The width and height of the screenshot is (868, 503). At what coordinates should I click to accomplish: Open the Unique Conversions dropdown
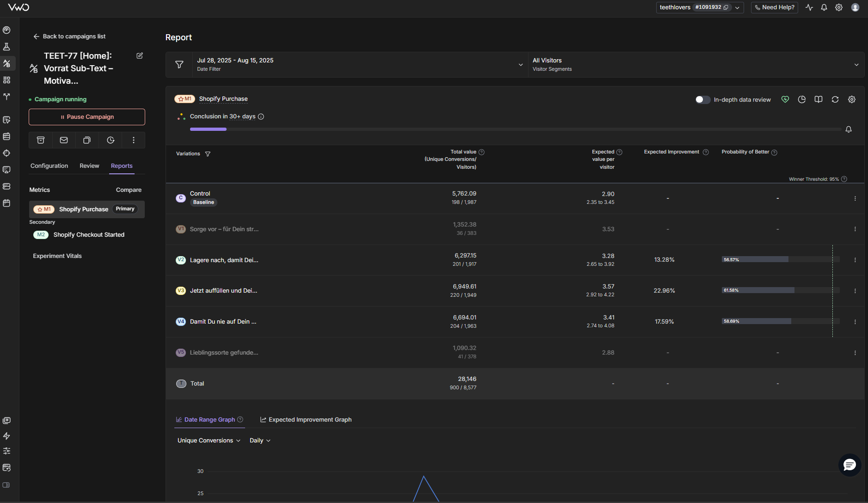(209, 441)
